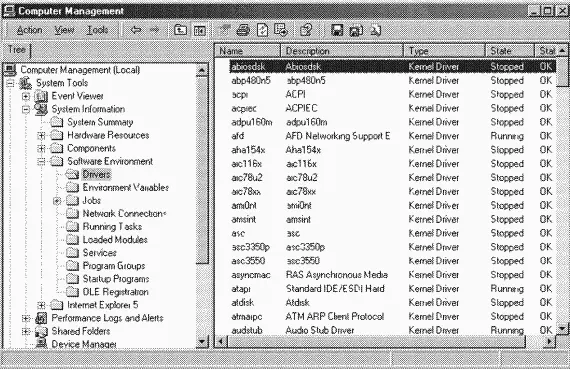Image resolution: width=570 pixels, height=369 pixels.
Task: Open the Tools menu
Action: (x=97, y=30)
